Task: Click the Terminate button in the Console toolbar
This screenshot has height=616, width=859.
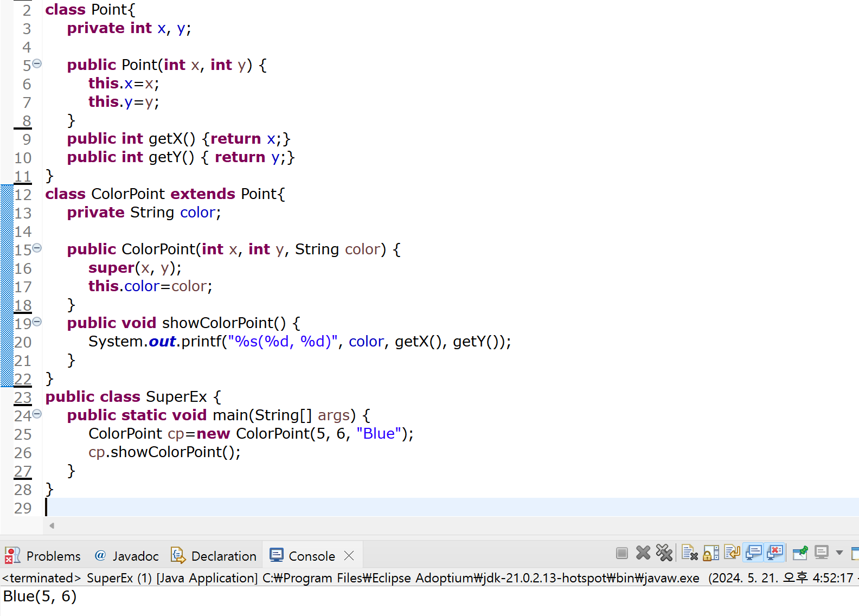Action: (622, 553)
